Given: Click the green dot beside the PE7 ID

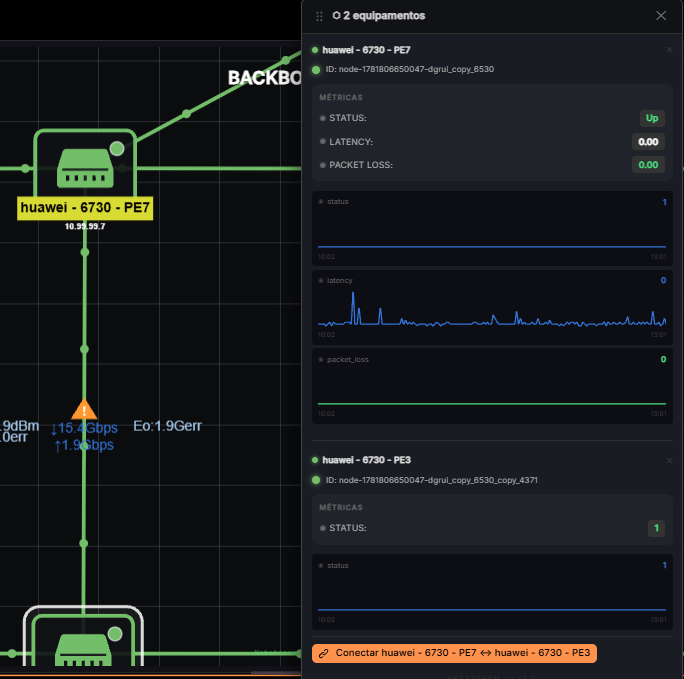Looking at the screenshot, I should pos(316,70).
